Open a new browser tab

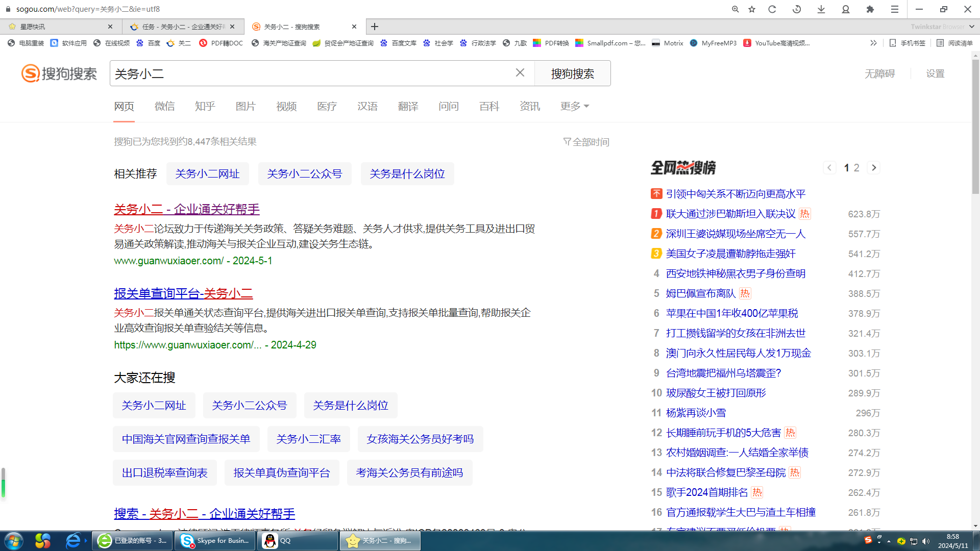click(x=375, y=27)
